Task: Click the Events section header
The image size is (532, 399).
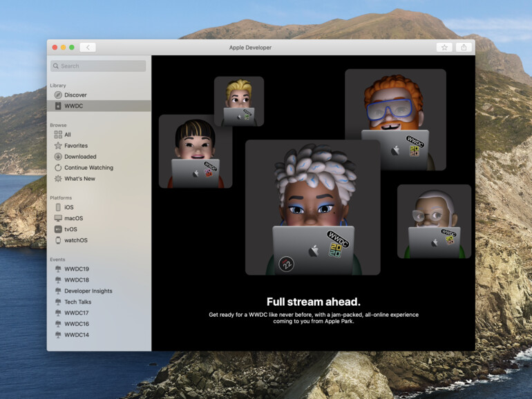Action: tap(57, 260)
